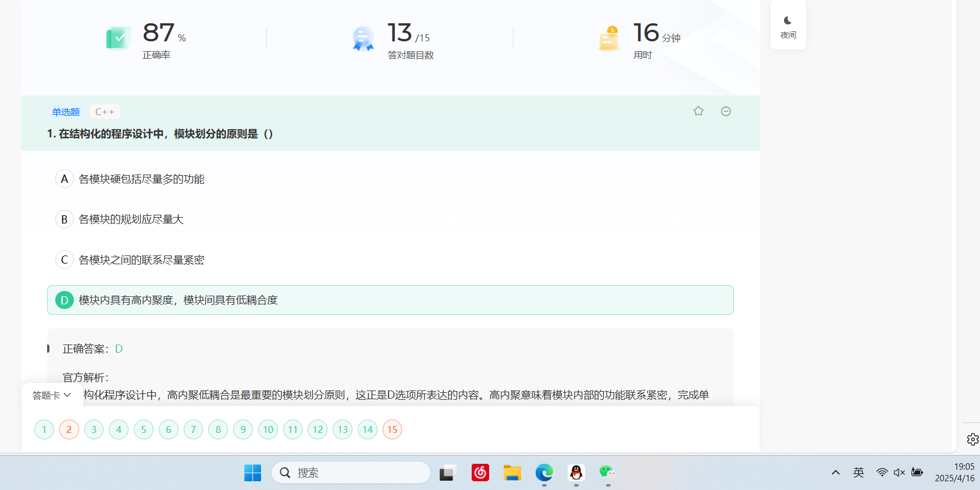
Task: Favorite question 1 with the star icon
Action: pyautogui.click(x=699, y=111)
